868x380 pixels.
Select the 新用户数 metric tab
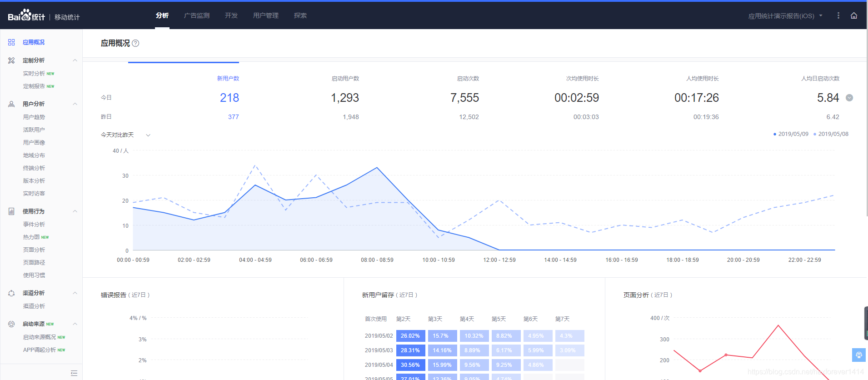click(x=228, y=79)
